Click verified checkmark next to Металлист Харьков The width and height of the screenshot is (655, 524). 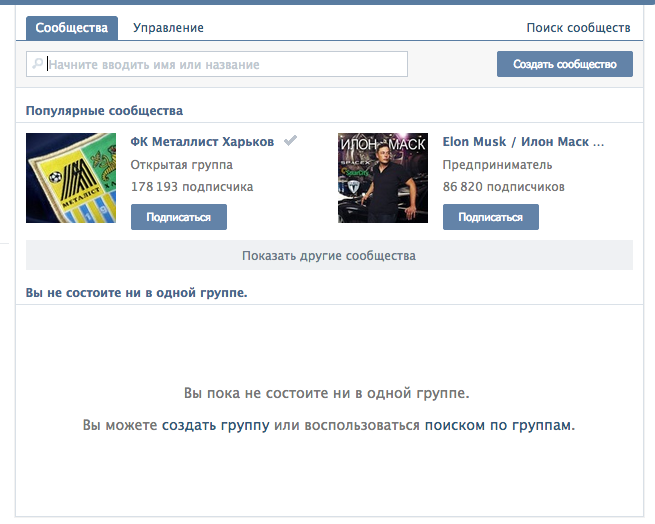(290, 140)
